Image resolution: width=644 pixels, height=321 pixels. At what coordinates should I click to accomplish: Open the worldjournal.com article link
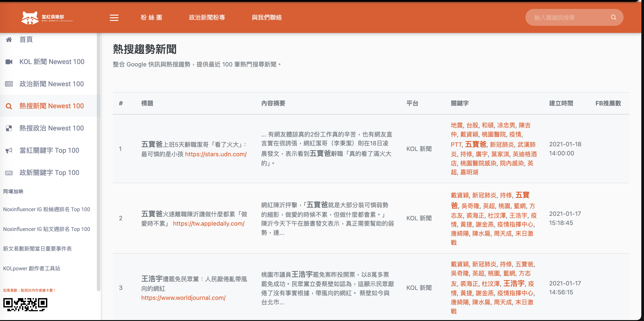183,298
